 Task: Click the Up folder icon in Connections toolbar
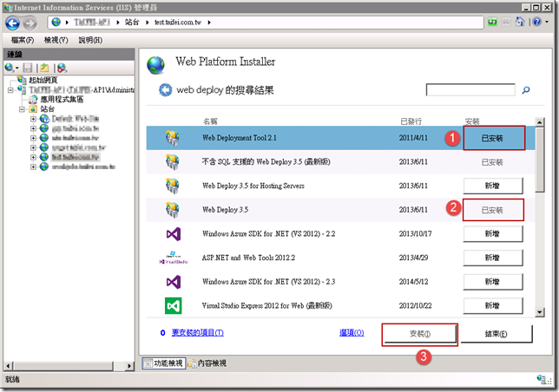(x=44, y=68)
